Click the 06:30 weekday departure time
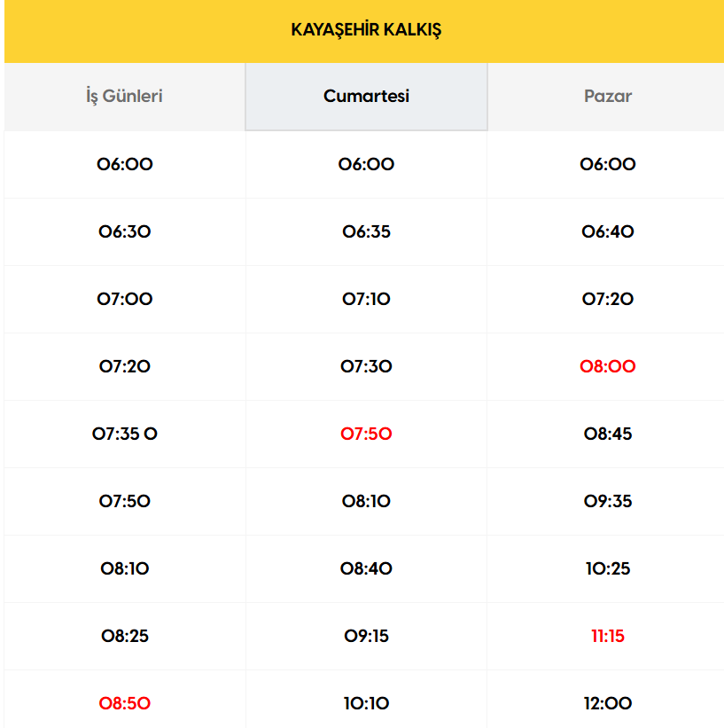This screenshot has height=728, width=724. (125, 232)
